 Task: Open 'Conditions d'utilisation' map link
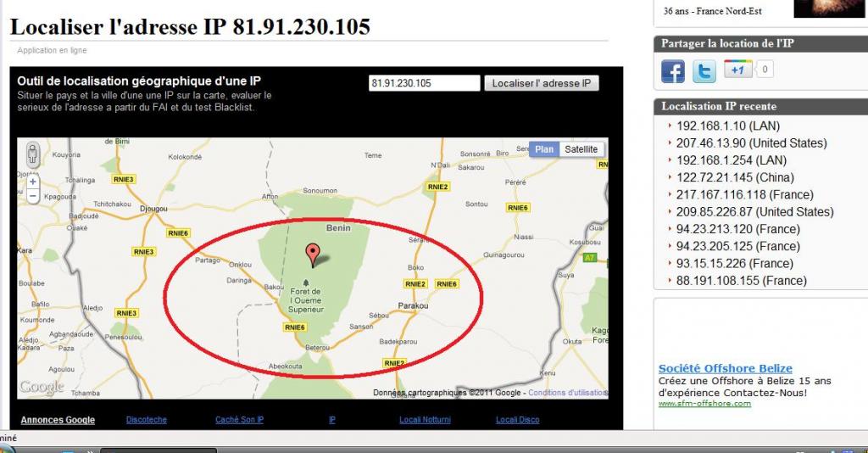(x=568, y=392)
